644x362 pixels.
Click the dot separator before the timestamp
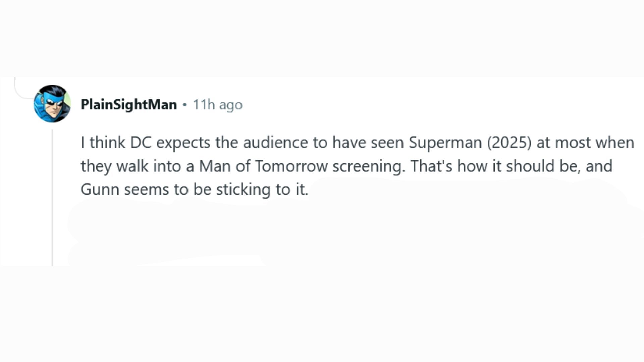tap(184, 105)
